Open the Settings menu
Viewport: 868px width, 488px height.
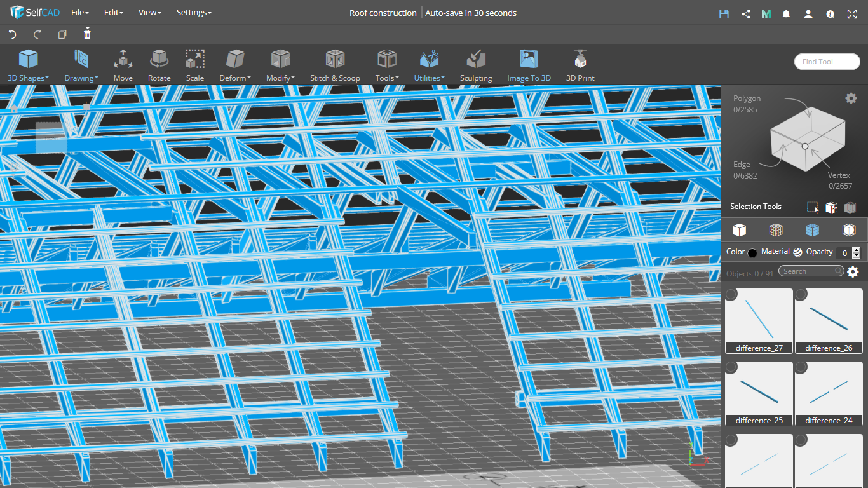point(194,13)
